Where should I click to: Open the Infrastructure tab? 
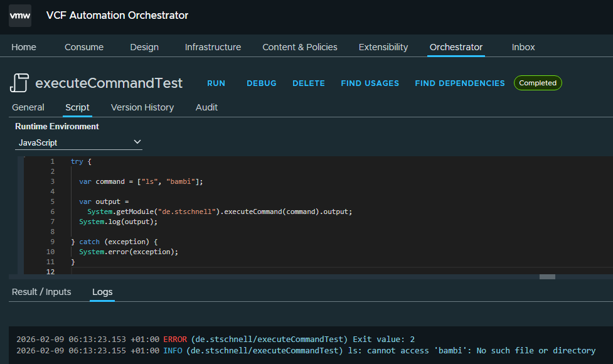[213, 47]
